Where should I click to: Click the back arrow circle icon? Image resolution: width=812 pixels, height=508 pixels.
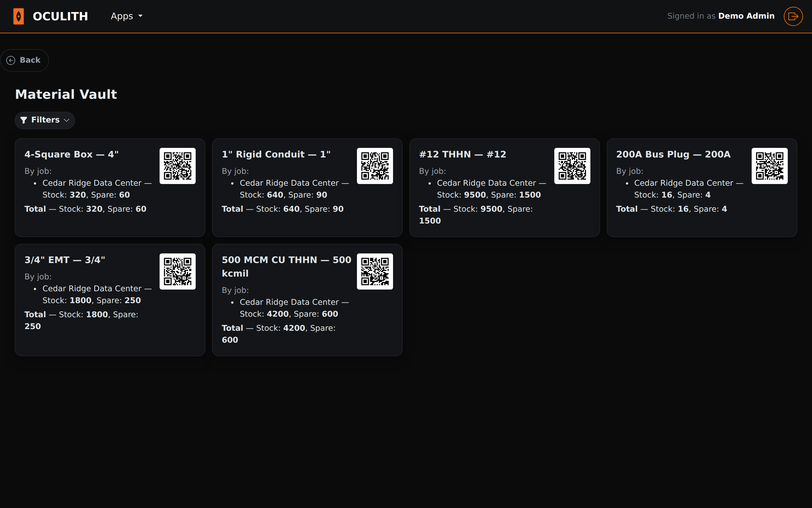coord(11,60)
